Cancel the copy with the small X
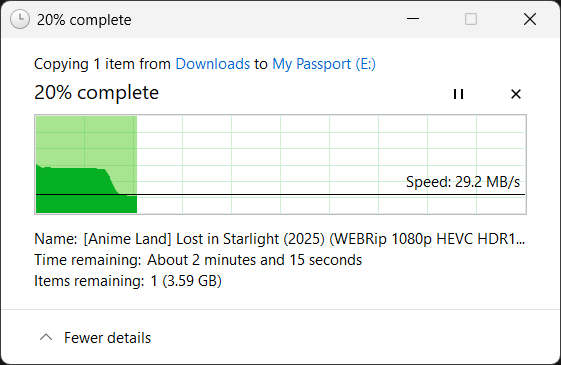This screenshot has width=561, height=365. [x=516, y=94]
